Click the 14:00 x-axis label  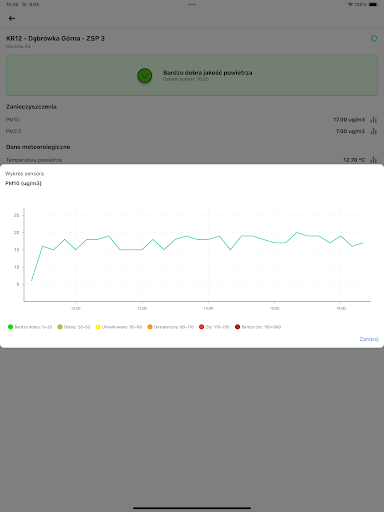coord(208,308)
